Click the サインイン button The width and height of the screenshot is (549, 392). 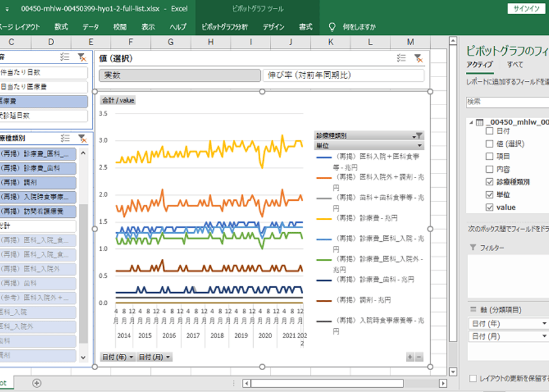526,9
